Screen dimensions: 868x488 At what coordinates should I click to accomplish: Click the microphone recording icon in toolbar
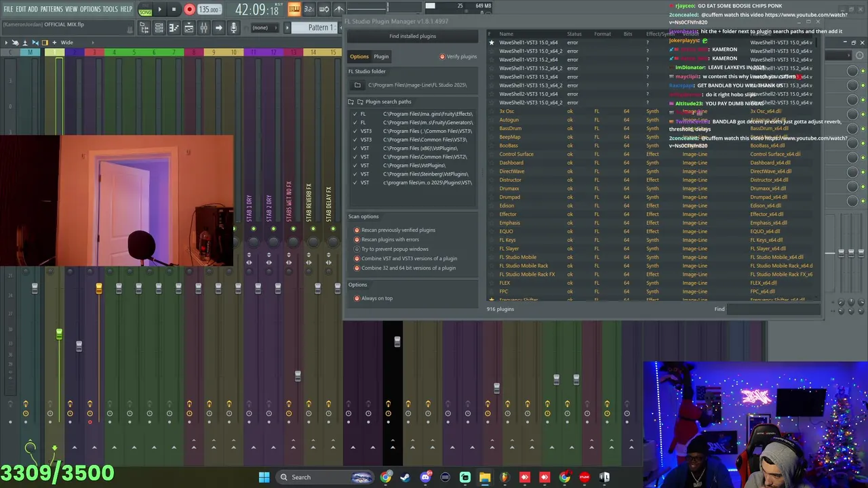[233, 28]
